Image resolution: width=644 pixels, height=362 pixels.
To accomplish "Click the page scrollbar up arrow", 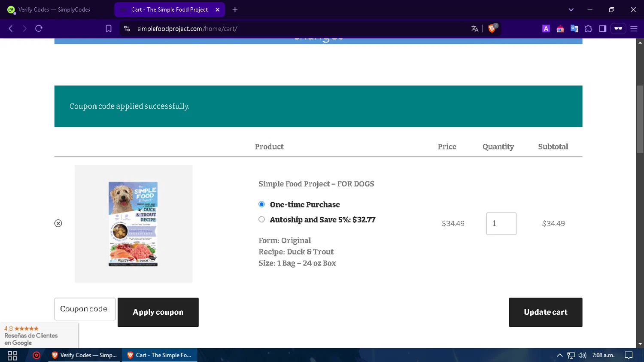I will (x=640, y=43).
